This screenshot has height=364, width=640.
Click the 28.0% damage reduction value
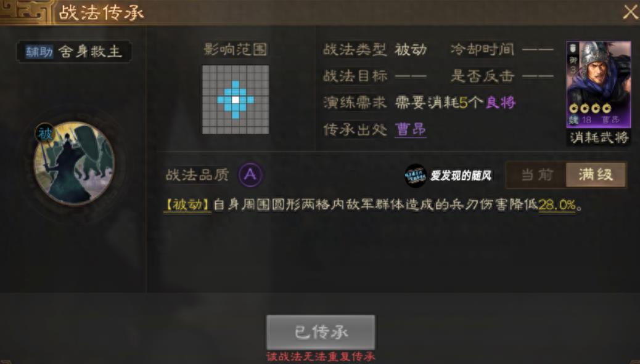(x=557, y=204)
